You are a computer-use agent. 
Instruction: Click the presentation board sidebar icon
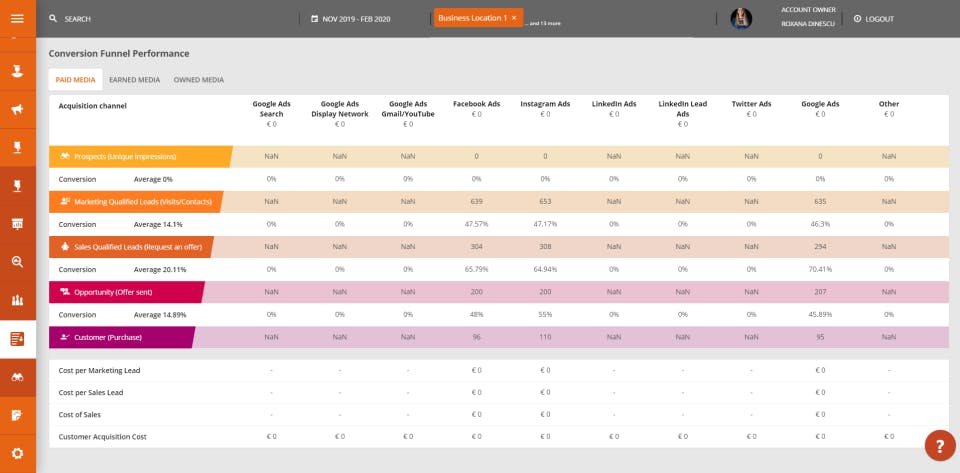17,224
